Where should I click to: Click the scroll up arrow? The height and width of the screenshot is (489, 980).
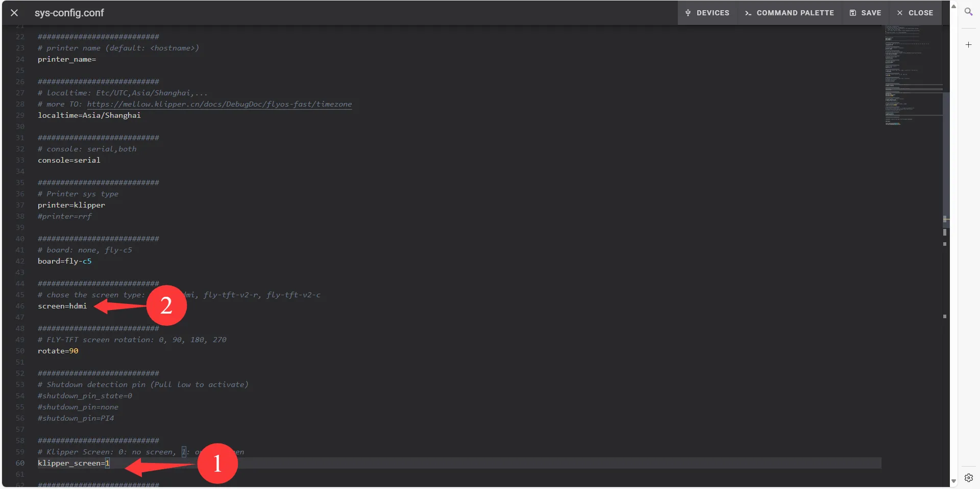[953, 6]
